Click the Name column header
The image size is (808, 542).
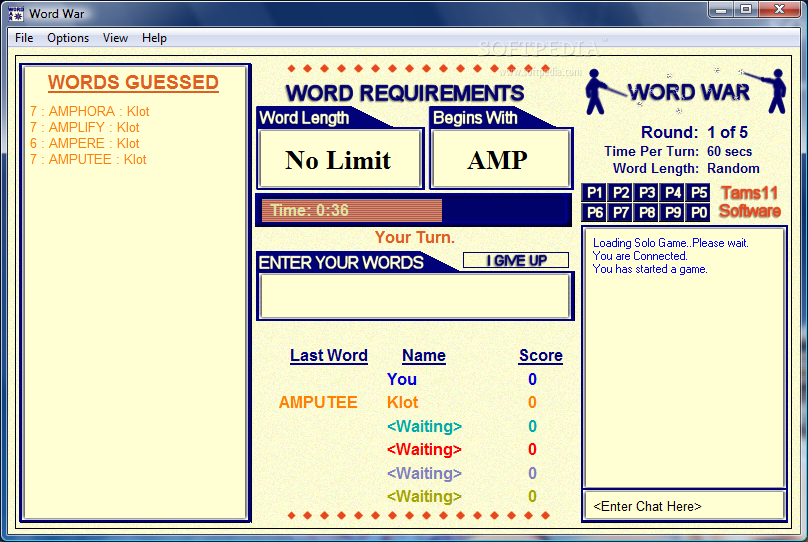point(424,355)
